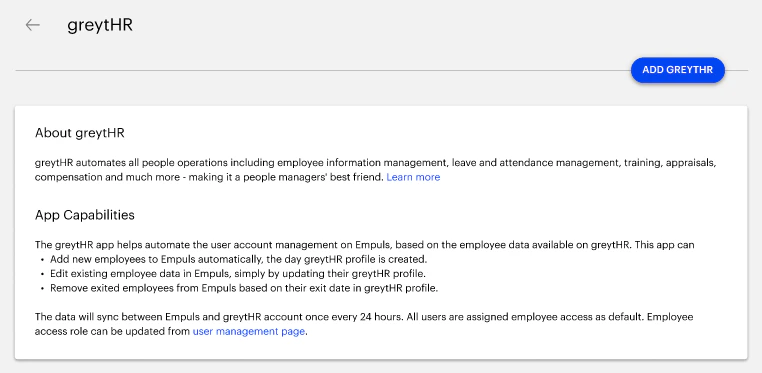
Task: Open the Learn more link
Action: [413, 177]
